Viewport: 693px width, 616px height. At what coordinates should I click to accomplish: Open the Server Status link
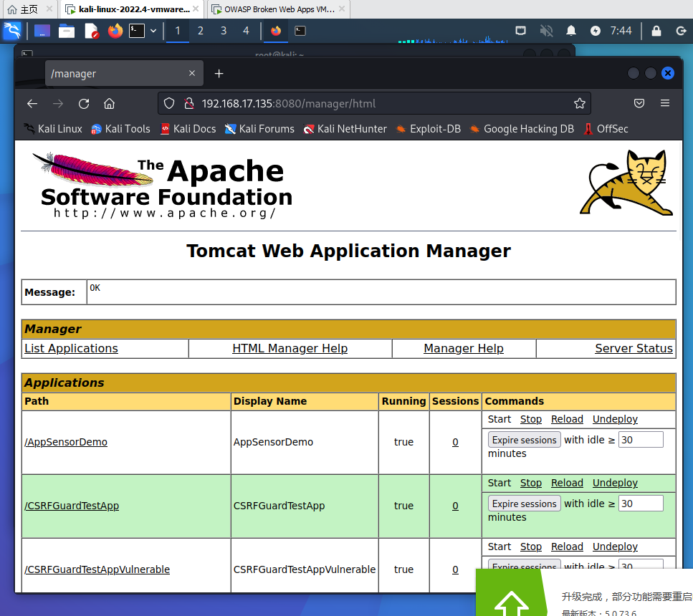[x=634, y=349]
